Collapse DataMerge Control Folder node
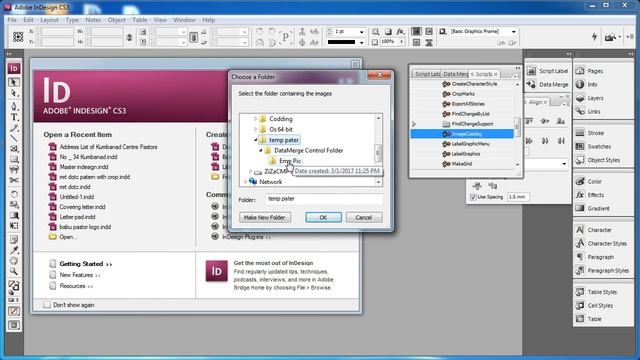 260,150
